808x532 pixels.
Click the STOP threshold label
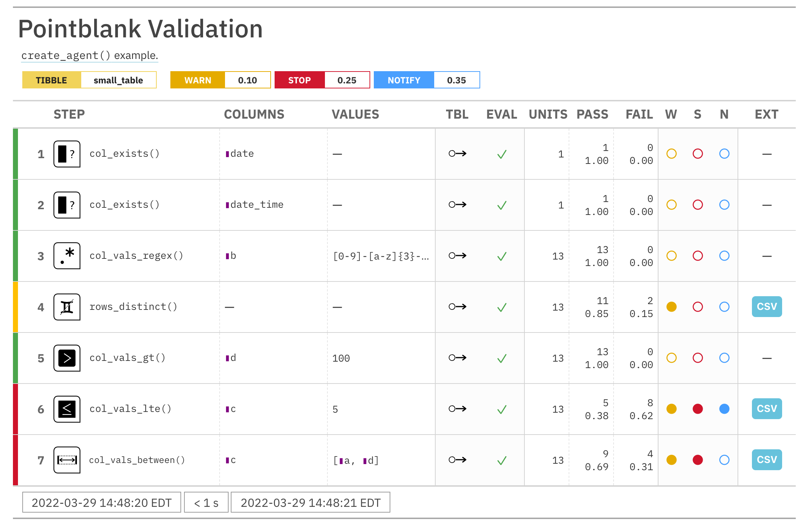point(299,80)
